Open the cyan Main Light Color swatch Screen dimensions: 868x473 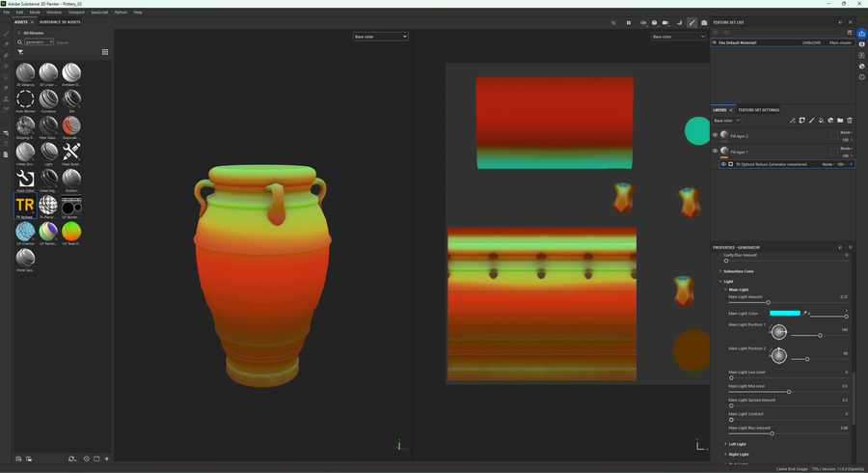pos(784,313)
